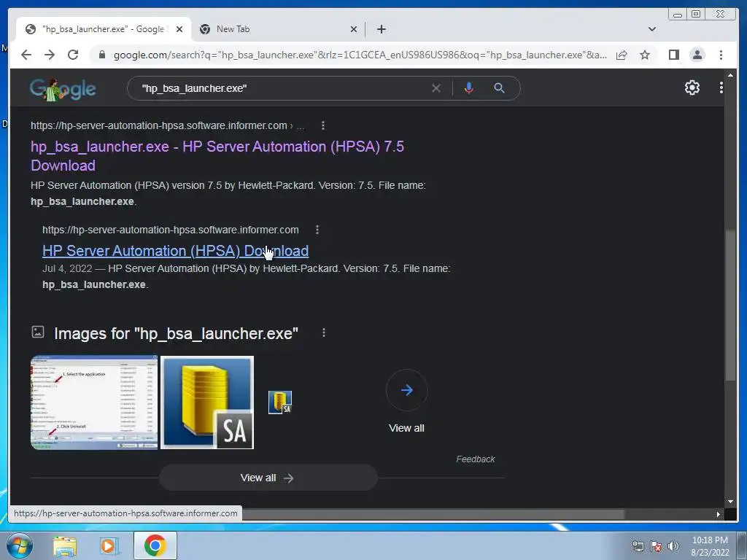
Task: Close the hp_bsa_launcher.exe Google tab
Action: 179,29
